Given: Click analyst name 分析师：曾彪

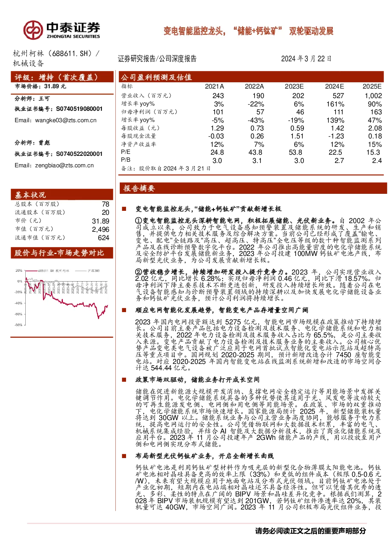Looking at the screenshot, I should [x=32, y=143].
